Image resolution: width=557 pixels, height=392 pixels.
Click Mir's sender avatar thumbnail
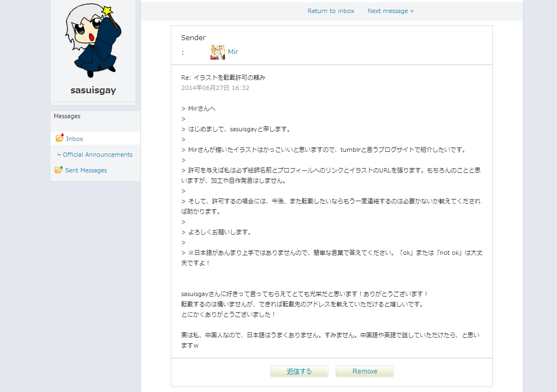(x=217, y=52)
